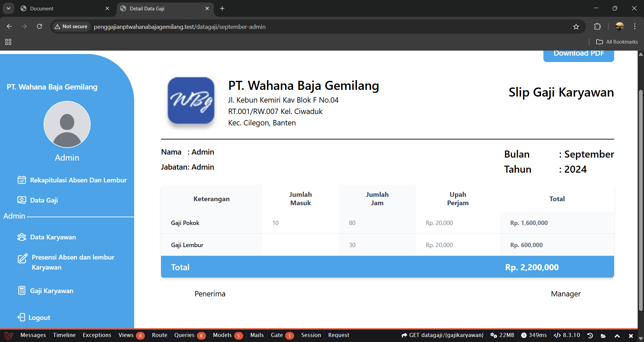This screenshot has height=342, width=644.
Task: Click the PHP version 8.3.10 indicator
Action: click(567, 335)
